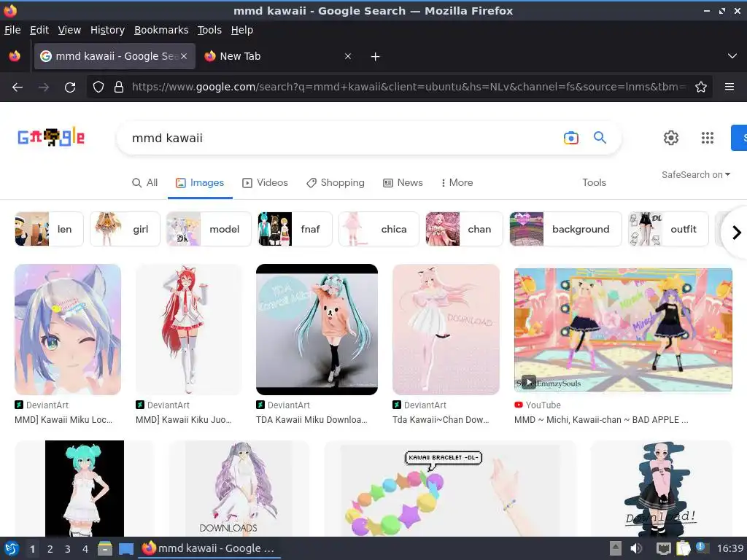Click the show desktop taskbar icon
Screen dimensions: 747x560
pyautogui.click(x=125, y=549)
